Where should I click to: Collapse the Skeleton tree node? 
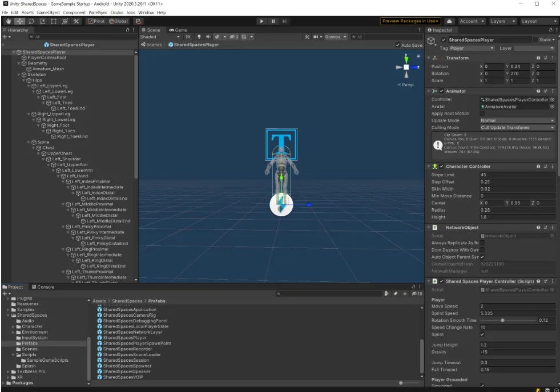point(19,75)
